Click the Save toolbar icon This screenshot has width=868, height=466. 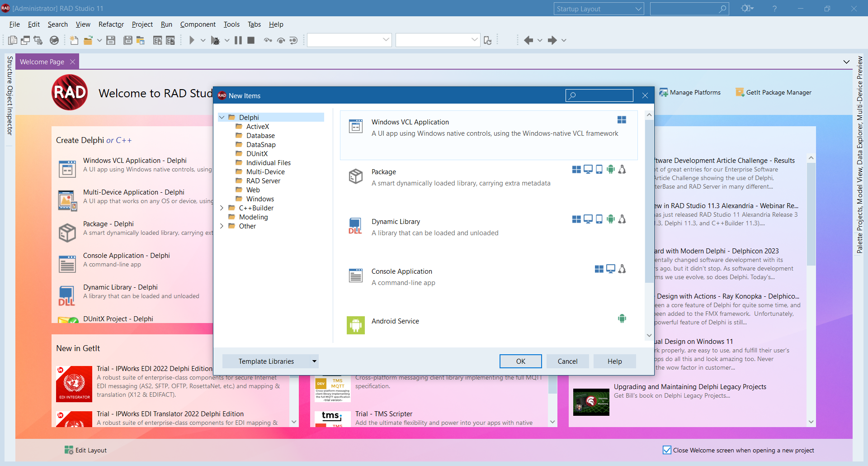(111, 40)
